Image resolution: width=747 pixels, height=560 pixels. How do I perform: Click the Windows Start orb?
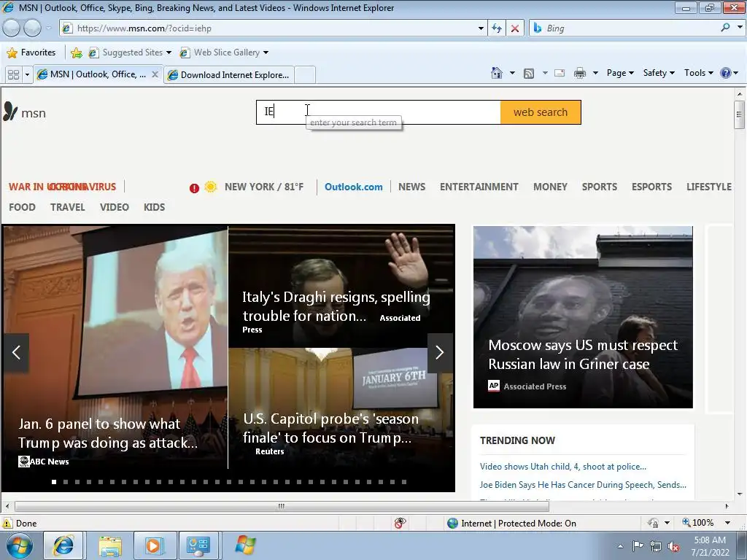click(20, 545)
